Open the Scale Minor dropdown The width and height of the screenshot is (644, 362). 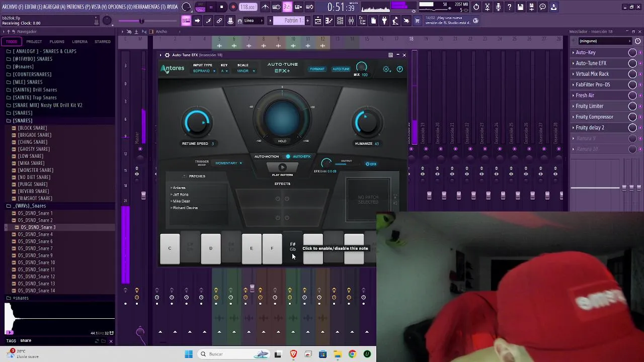(x=246, y=71)
